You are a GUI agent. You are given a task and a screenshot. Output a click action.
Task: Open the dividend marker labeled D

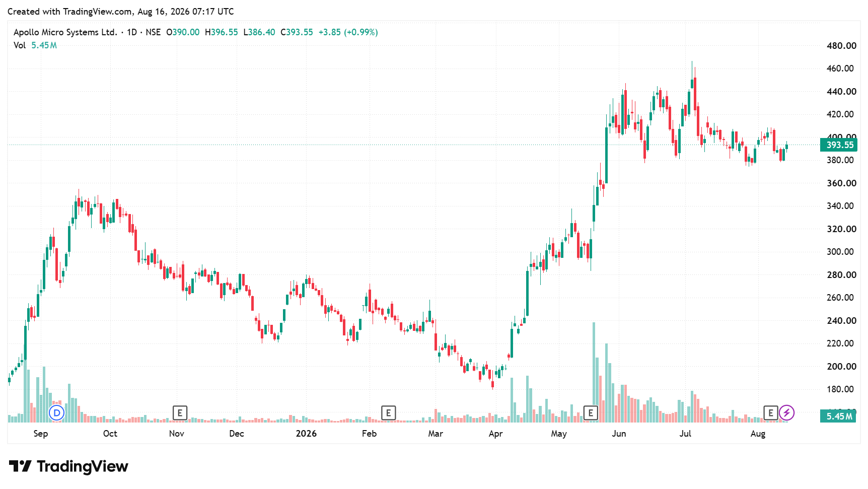click(57, 413)
